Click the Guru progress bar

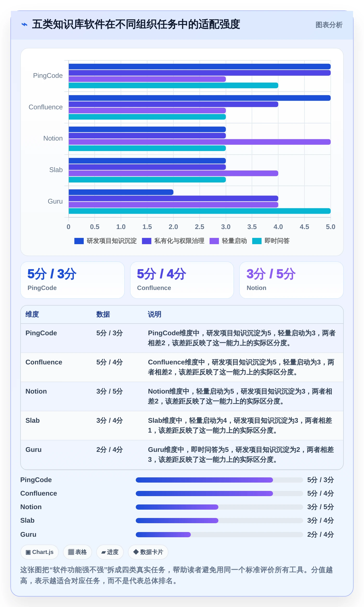219,535
